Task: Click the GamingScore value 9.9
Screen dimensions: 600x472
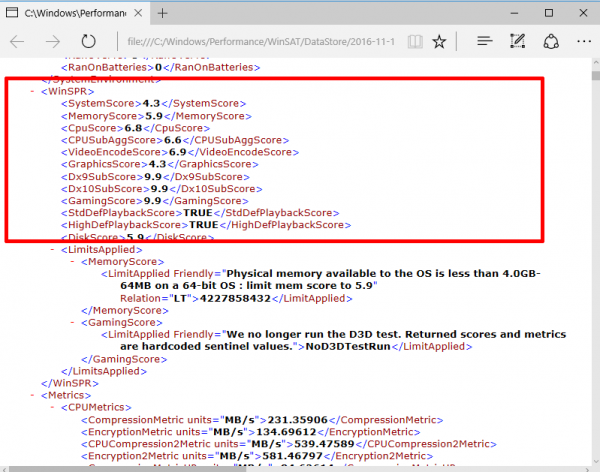Action: click(152, 201)
